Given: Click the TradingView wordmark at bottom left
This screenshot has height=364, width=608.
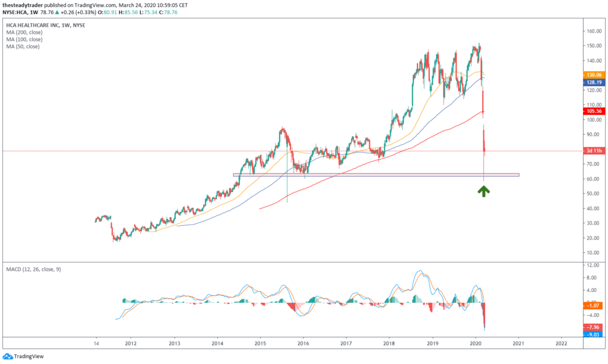Looking at the screenshot, I should [x=29, y=356].
